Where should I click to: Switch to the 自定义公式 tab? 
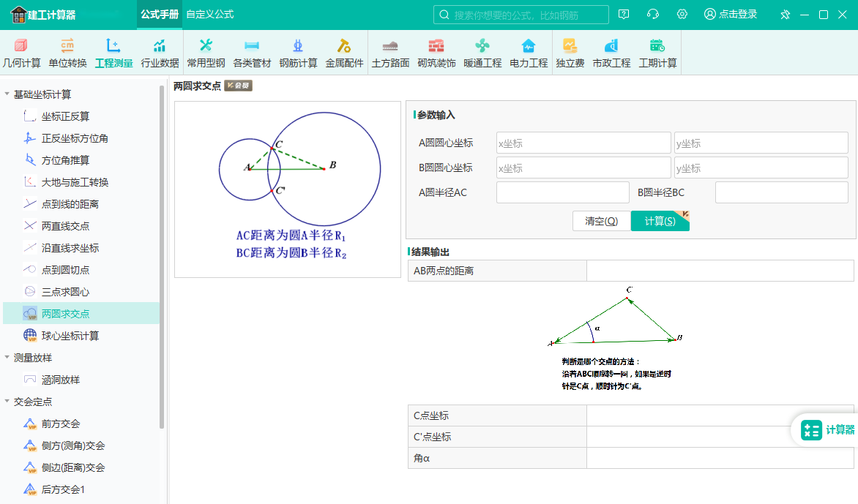209,15
